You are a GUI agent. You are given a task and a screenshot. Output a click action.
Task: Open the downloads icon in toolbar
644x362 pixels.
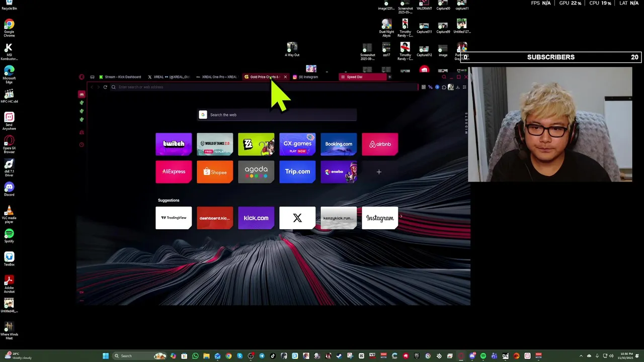click(x=457, y=87)
